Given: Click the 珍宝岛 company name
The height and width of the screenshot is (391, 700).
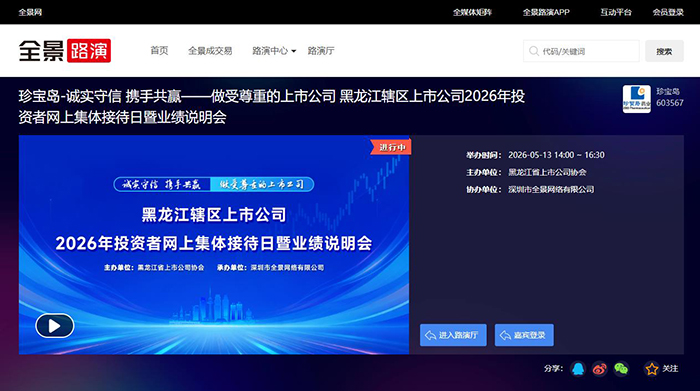Looking at the screenshot, I should (x=668, y=92).
